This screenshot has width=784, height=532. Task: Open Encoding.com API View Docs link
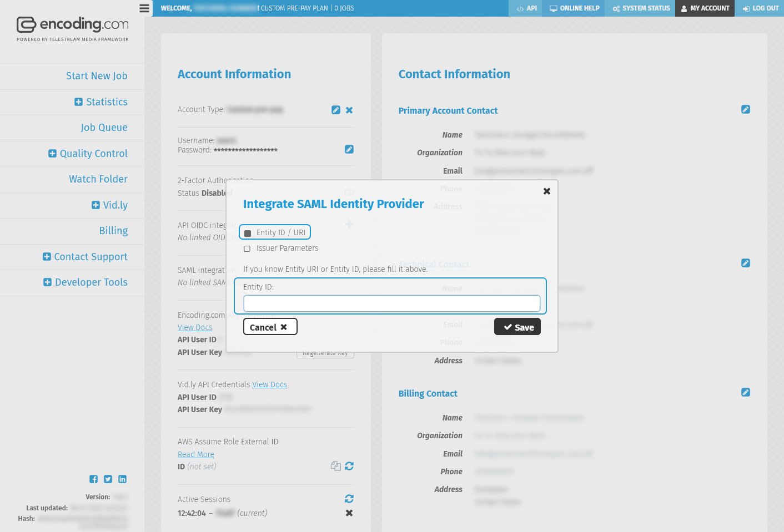click(195, 327)
